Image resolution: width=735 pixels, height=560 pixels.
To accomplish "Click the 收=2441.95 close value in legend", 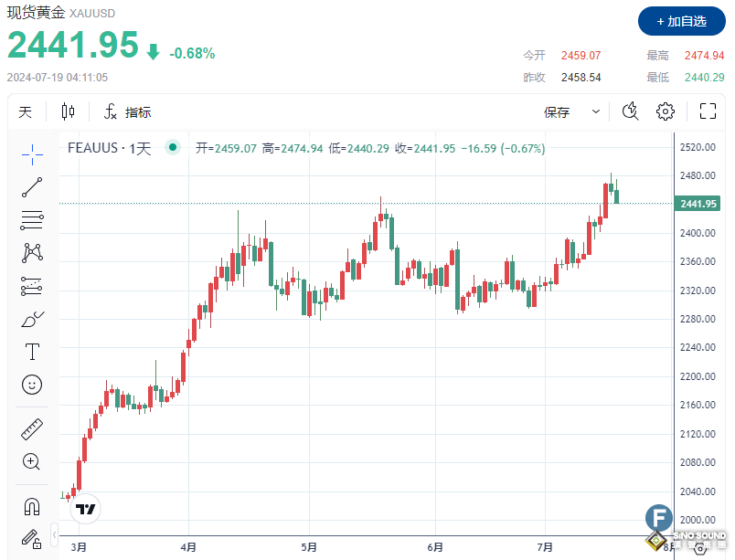I will coord(425,148).
